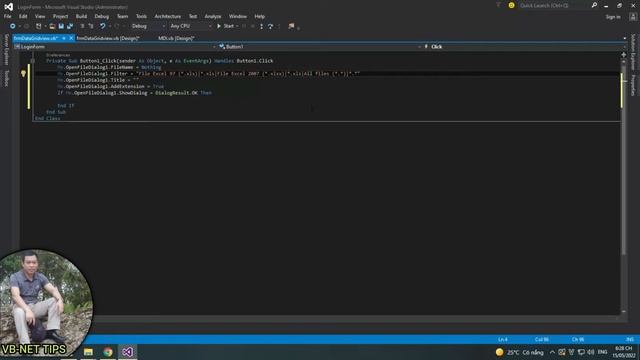The width and height of the screenshot is (640, 360).
Task: Click the Redo arrow icon
Action: (x=117, y=26)
